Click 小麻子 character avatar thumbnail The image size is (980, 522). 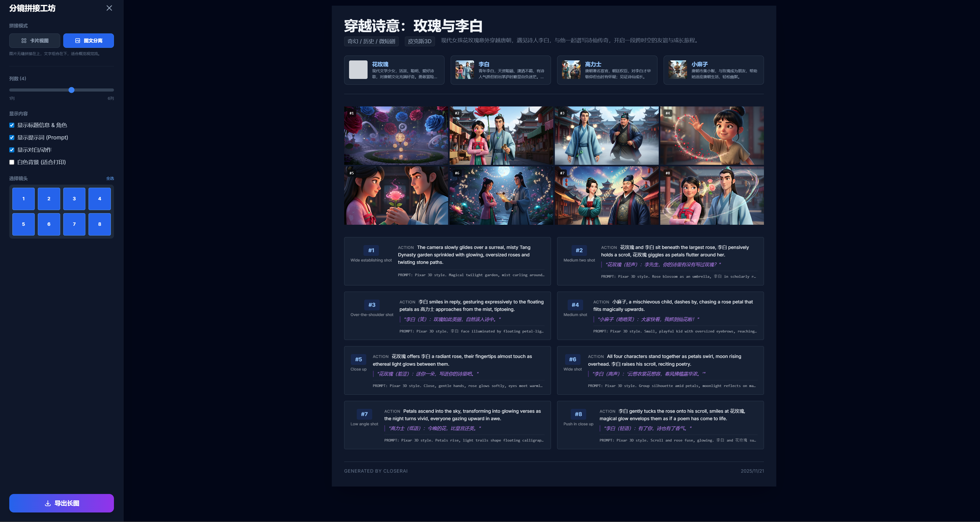click(x=678, y=70)
